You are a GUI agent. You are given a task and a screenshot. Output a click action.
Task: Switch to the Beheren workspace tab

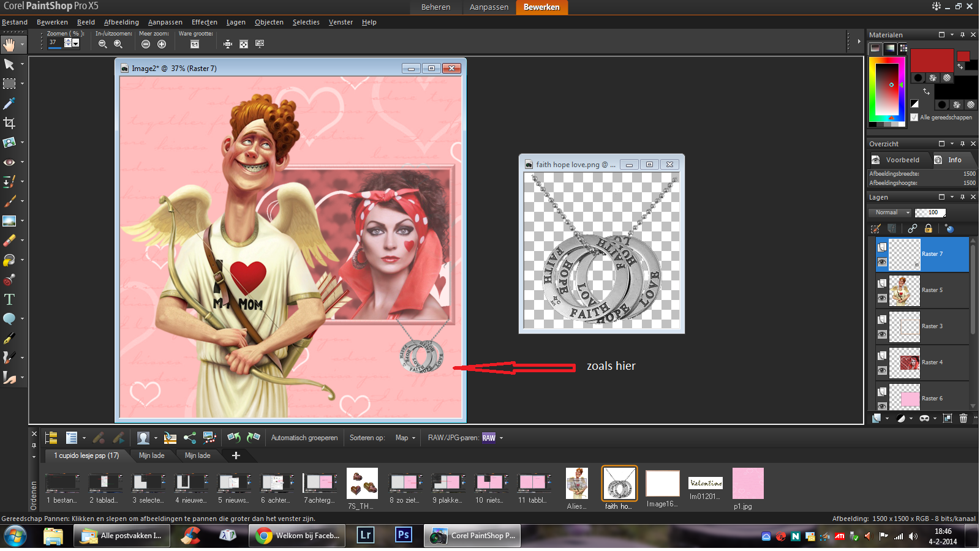click(x=435, y=7)
